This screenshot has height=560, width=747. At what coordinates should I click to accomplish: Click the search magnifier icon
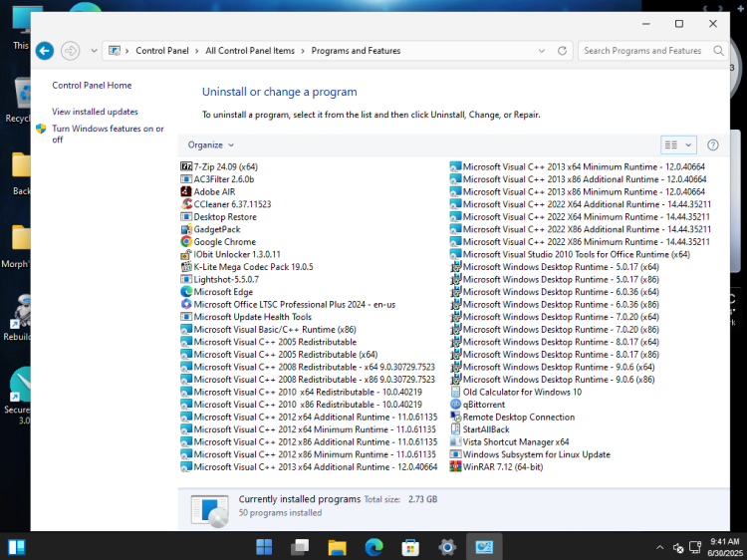coord(718,51)
